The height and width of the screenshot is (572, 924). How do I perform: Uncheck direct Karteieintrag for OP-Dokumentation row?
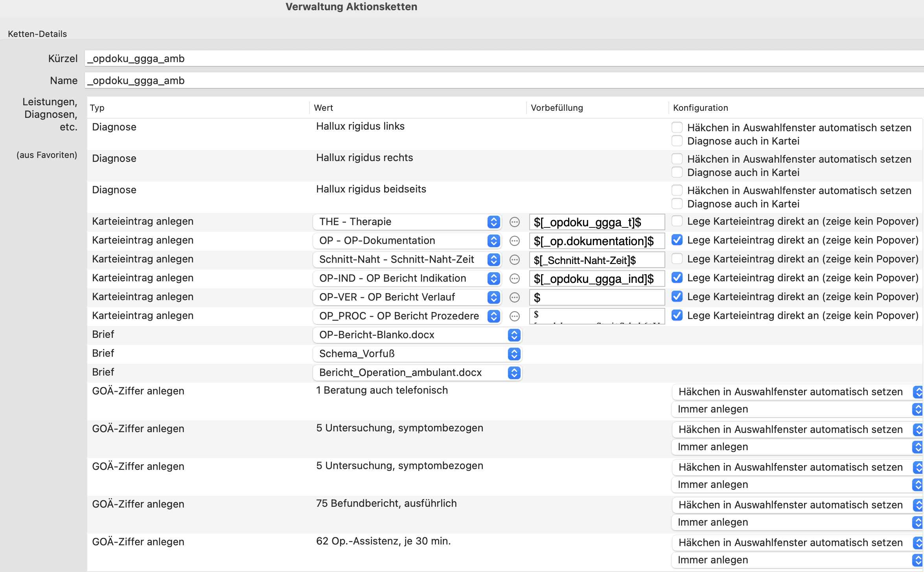click(677, 240)
